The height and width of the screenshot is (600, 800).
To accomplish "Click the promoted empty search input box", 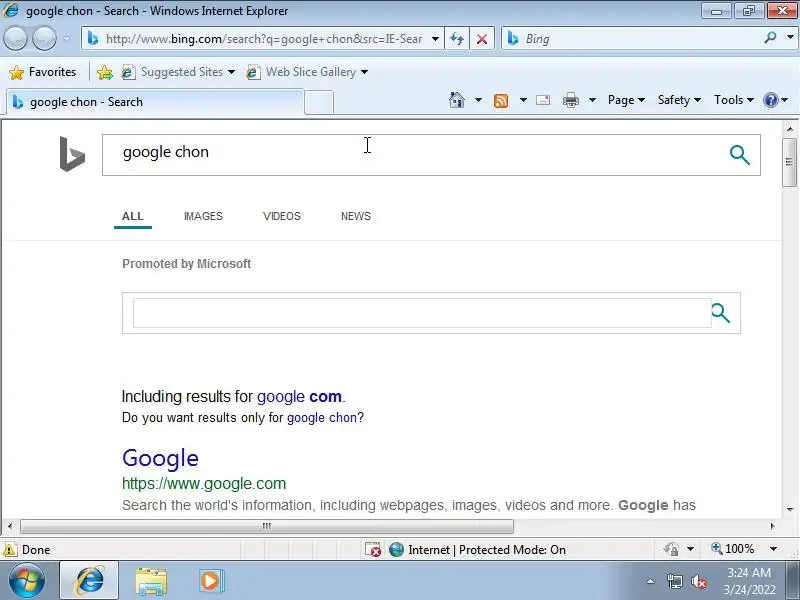I will (421, 313).
